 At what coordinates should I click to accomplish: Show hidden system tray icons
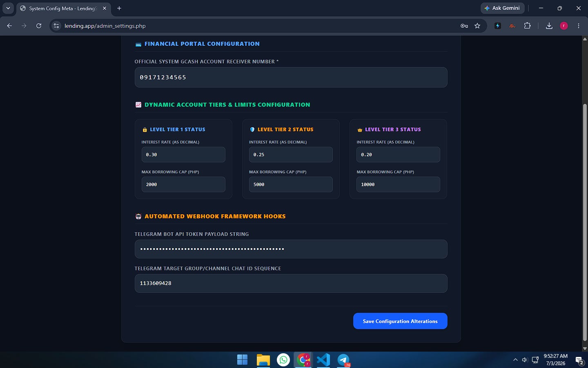(x=515, y=360)
